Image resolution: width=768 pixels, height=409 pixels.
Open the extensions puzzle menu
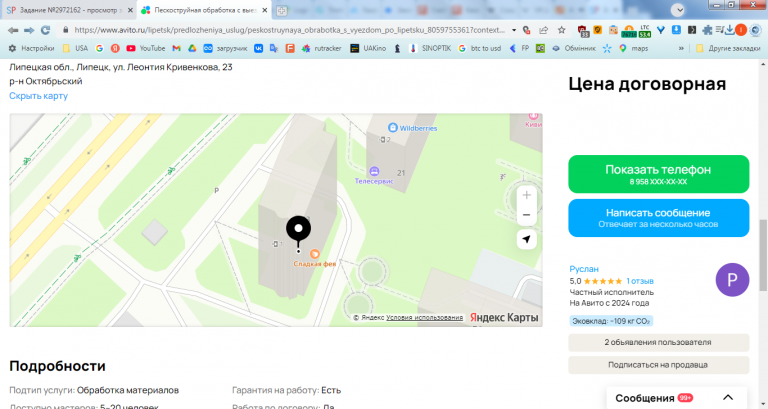coord(707,30)
